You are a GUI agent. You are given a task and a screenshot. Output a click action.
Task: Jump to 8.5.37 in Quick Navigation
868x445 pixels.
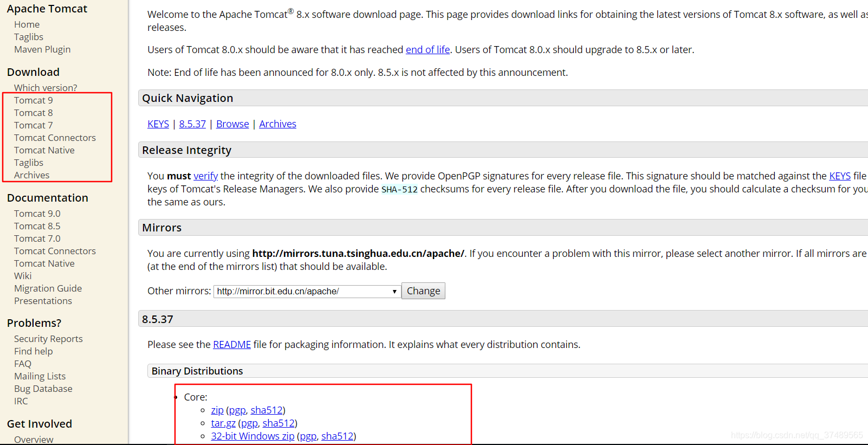(192, 124)
